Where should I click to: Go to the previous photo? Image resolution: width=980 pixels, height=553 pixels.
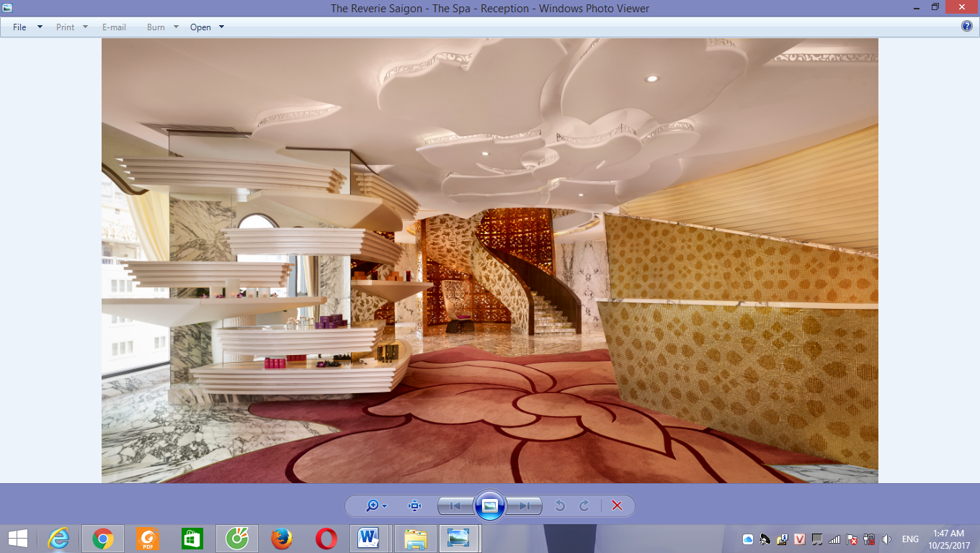coord(455,506)
